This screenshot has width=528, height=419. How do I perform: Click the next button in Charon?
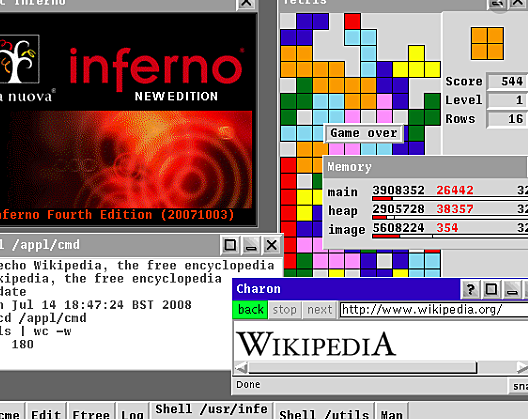[319, 310]
